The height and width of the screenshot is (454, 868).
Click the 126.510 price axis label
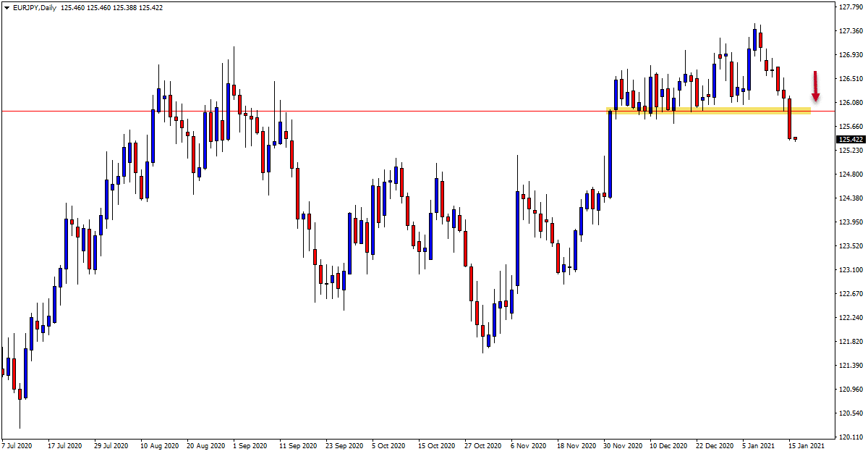coord(851,79)
